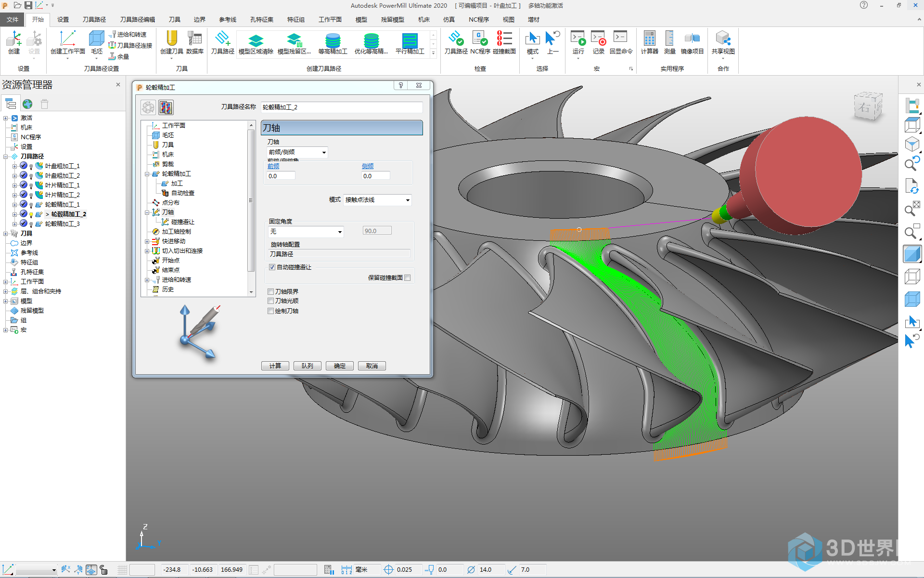The image size is (924, 578).
Task: Click the wireframe view icon in right toolbar
Action: [912, 277]
